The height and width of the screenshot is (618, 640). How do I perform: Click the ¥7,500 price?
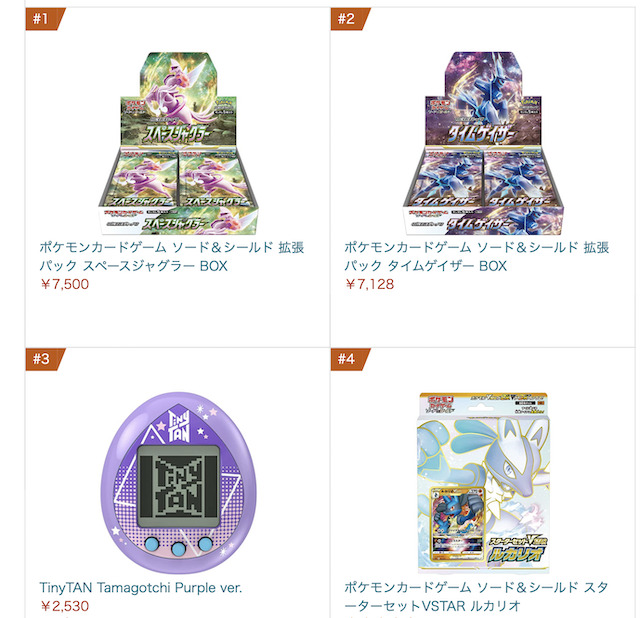tap(64, 284)
